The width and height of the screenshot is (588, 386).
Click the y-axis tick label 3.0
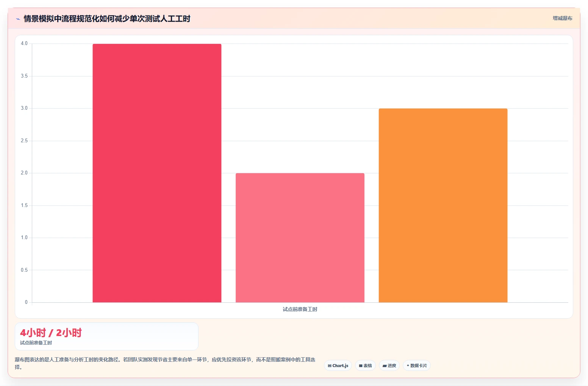(24, 108)
